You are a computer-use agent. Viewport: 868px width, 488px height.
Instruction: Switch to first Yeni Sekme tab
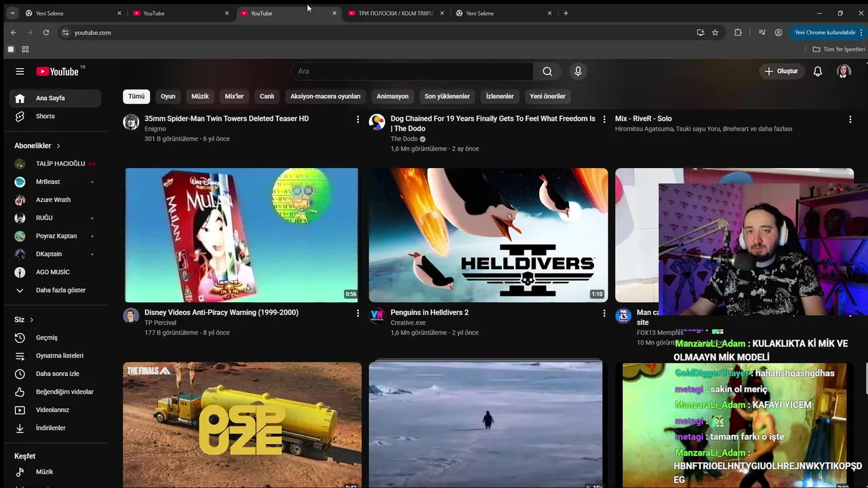(73, 13)
